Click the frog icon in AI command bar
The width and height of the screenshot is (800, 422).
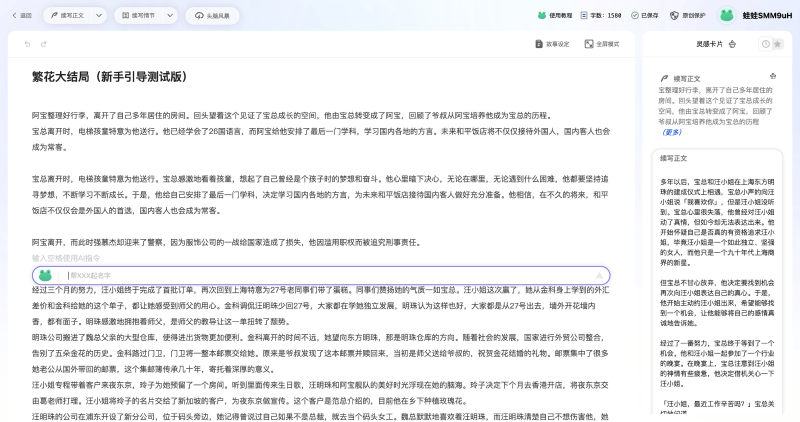point(45,275)
